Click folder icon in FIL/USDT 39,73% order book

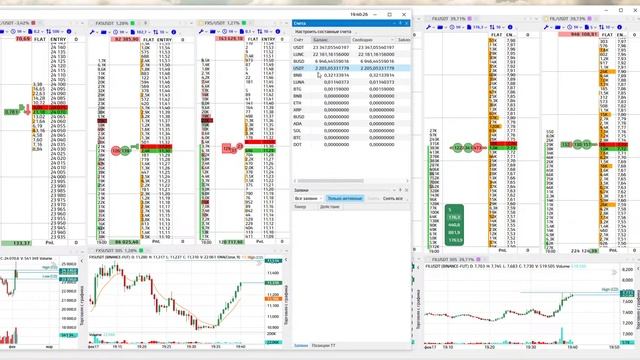point(558,27)
